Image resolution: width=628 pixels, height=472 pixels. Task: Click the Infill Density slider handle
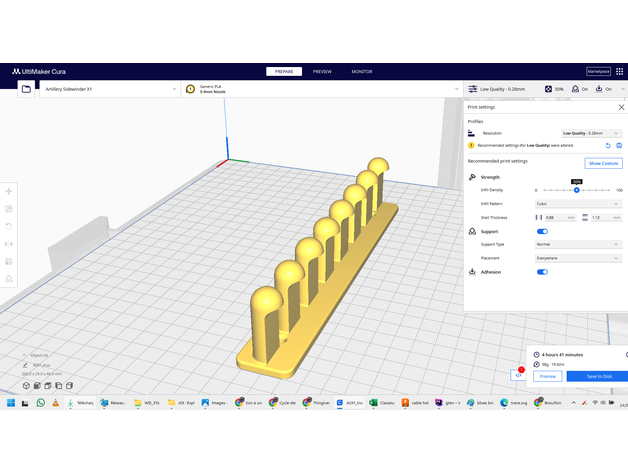(x=577, y=190)
